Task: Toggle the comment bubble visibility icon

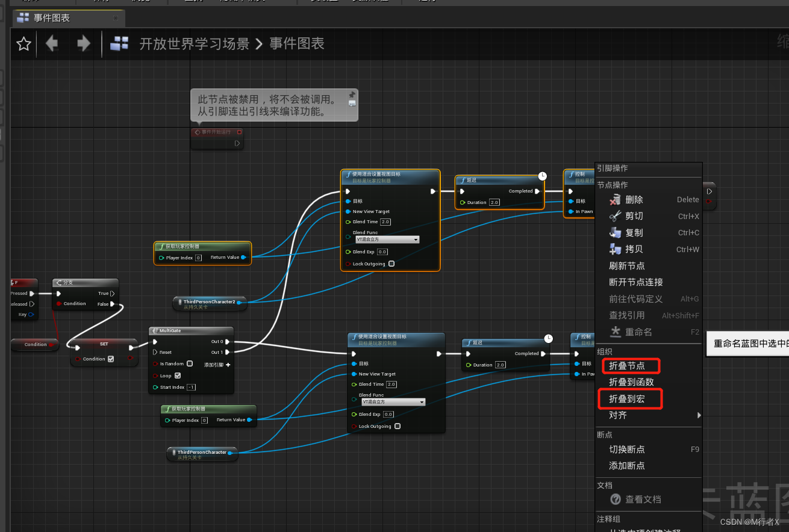Action: (x=352, y=104)
